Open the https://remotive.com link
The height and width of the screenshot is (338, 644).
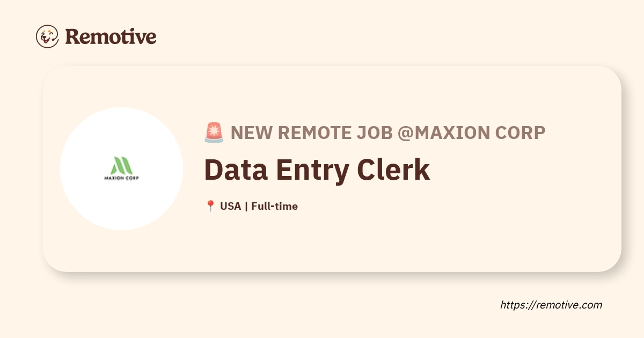point(551,305)
